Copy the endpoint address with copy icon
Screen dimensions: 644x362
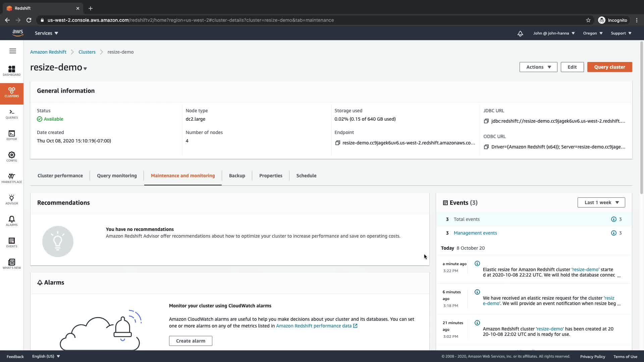click(337, 143)
